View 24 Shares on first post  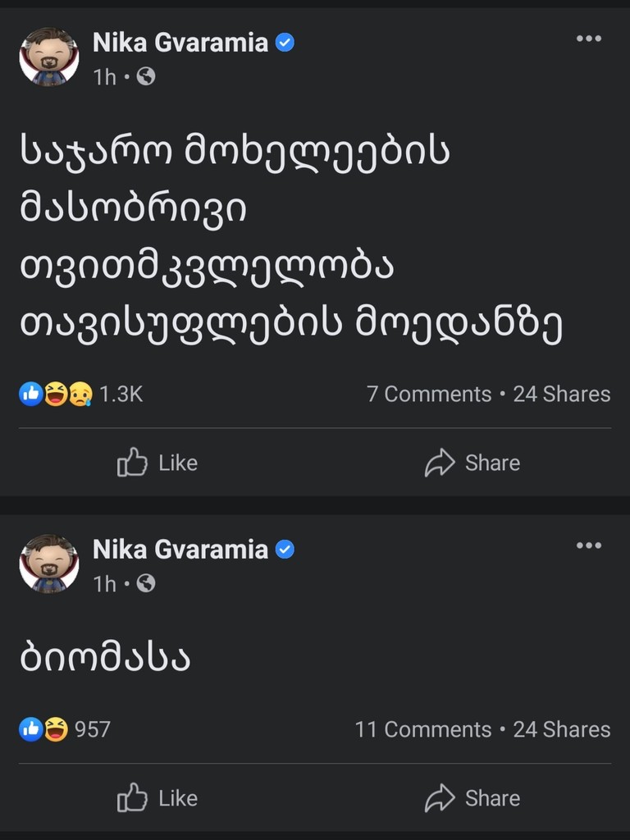[x=562, y=395]
